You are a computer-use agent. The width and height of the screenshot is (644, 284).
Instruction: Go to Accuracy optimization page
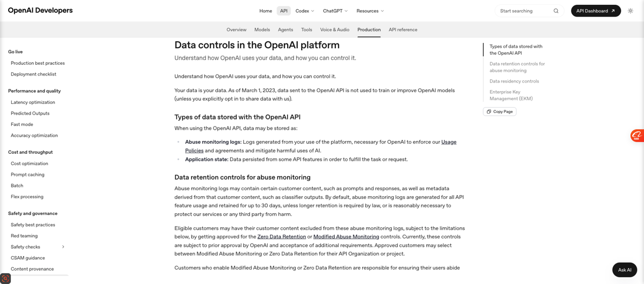[x=34, y=136]
